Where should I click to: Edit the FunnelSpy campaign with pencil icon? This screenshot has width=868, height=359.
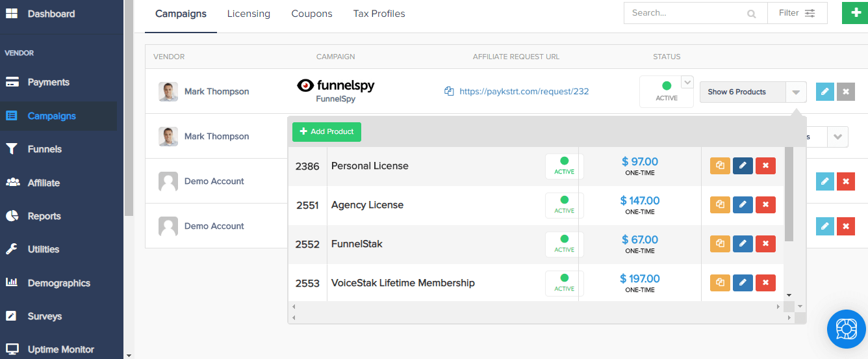pyautogui.click(x=824, y=92)
